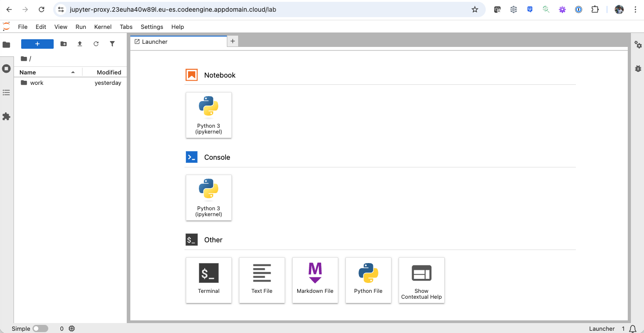The height and width of the screenshot is (333, 644).
Task: Click the notification bell in status bar
Action: pos(633,329)
